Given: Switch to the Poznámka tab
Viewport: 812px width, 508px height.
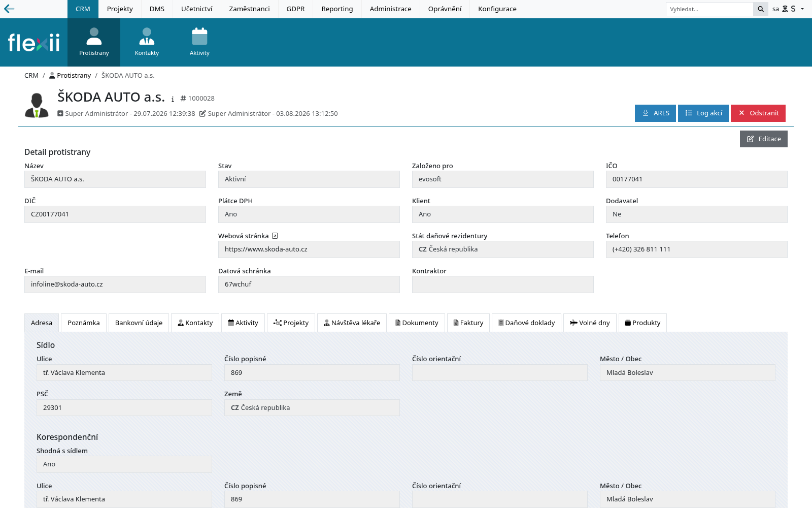Looking at the screenshot, I should point(84,323).
